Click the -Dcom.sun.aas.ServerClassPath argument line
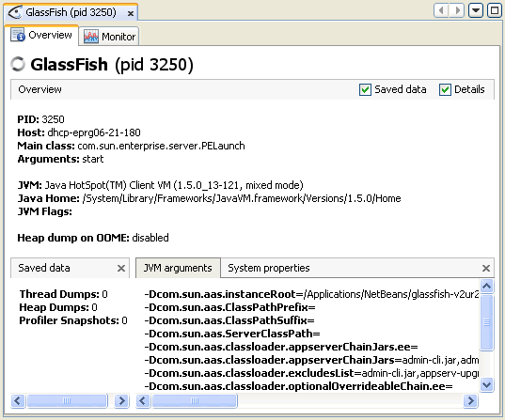Screen dimensions: 505x420 tap(232, 334)
